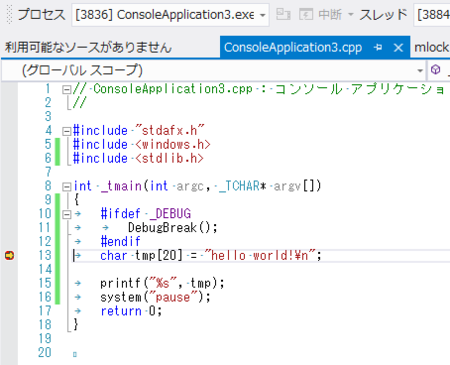
Task: Select the ConsoleApplication3.cpp tab
Action: [293, 48]
